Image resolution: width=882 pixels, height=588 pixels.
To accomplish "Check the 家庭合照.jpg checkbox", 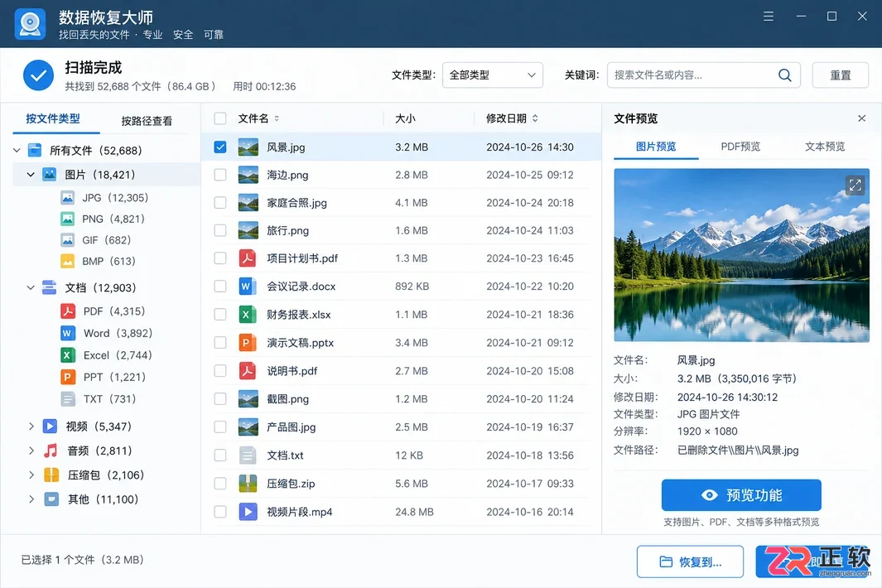I will [220, 203].
